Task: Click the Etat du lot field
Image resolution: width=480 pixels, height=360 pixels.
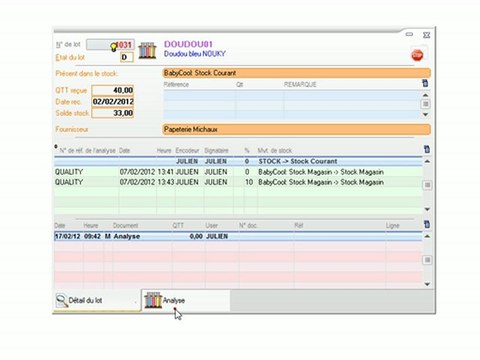Action: tap(127, 57)
